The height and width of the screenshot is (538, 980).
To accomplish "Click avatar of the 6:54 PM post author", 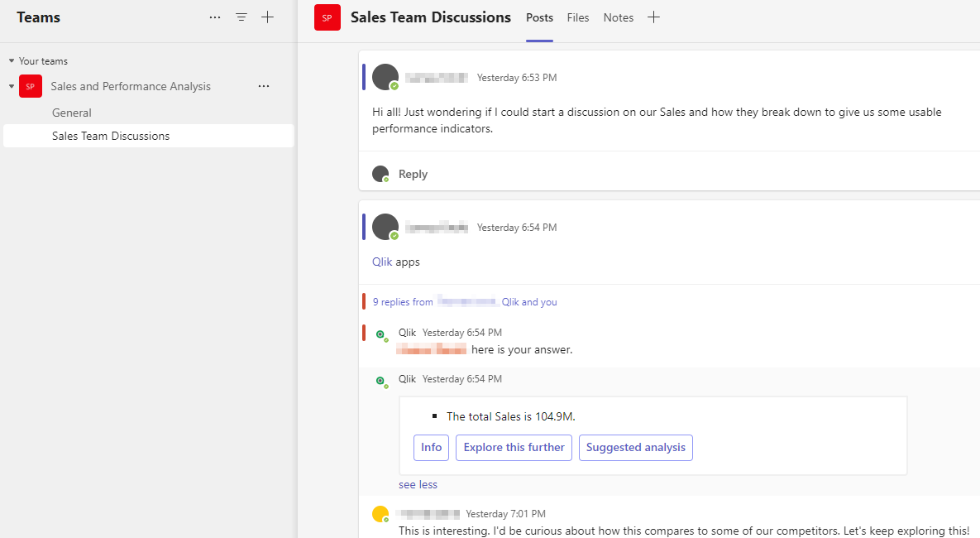I will coord(385,227).
